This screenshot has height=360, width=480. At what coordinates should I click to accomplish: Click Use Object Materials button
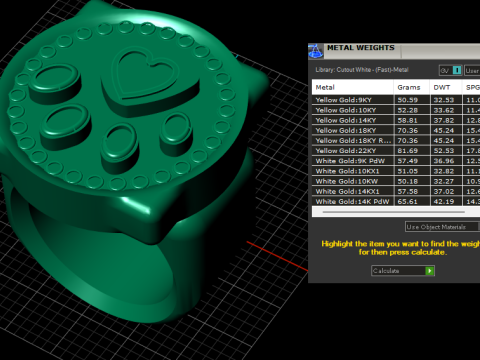[442, 227]
